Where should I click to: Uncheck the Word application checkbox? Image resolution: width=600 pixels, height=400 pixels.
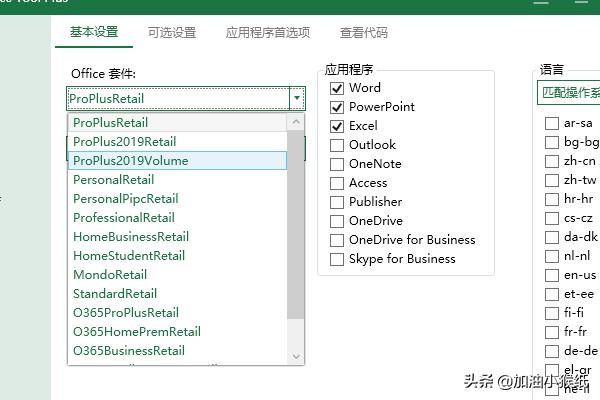[337, 88]
